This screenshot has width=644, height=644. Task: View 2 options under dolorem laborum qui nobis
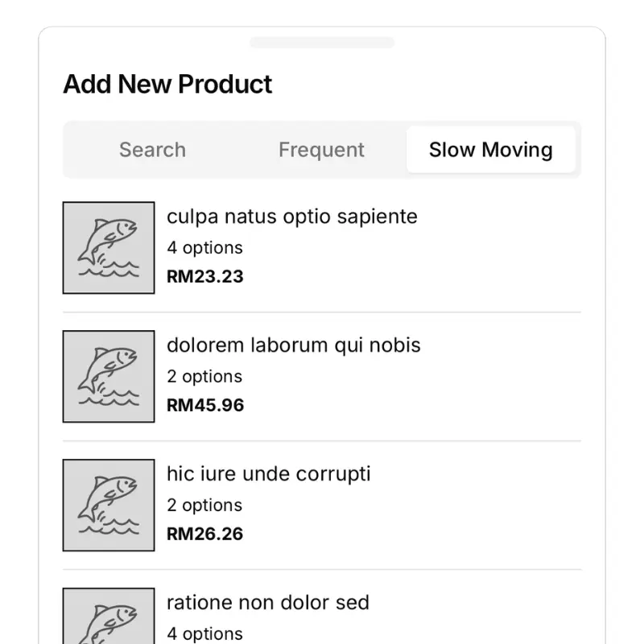[204, 376]
